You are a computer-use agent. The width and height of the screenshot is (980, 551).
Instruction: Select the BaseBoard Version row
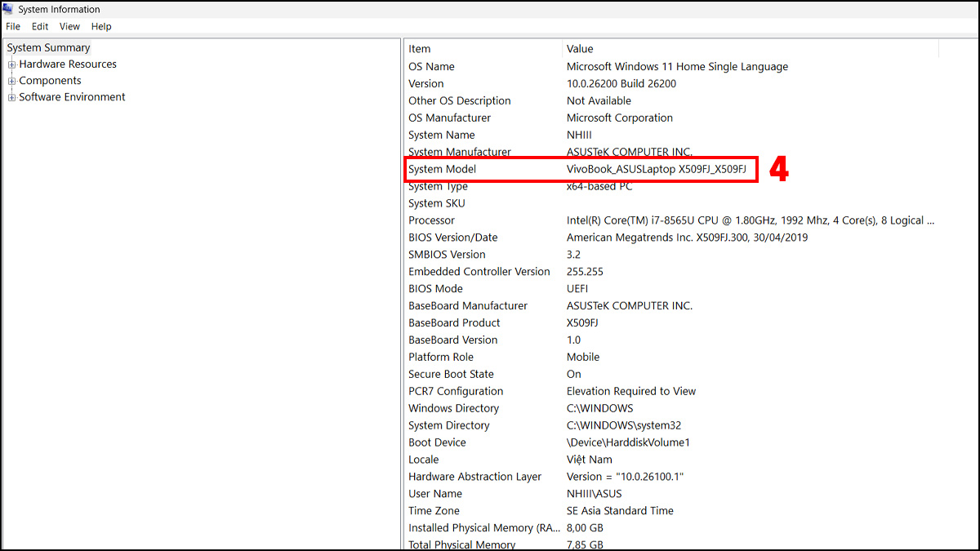pos(671,340)
